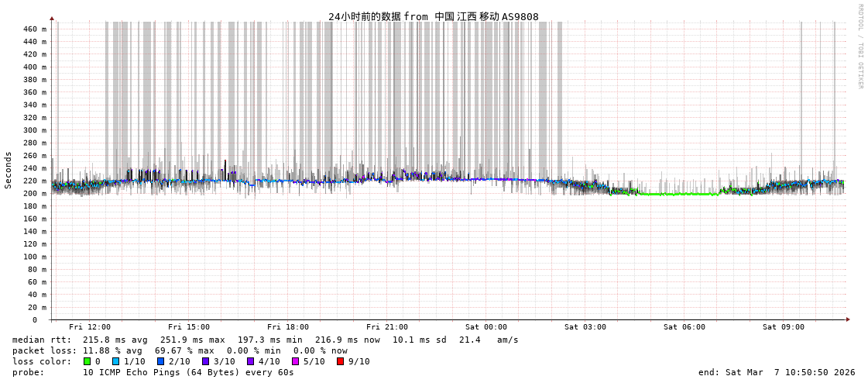Select the Fri 18:00 time axis label
This screenshot has width=868, height=383.
288,327
